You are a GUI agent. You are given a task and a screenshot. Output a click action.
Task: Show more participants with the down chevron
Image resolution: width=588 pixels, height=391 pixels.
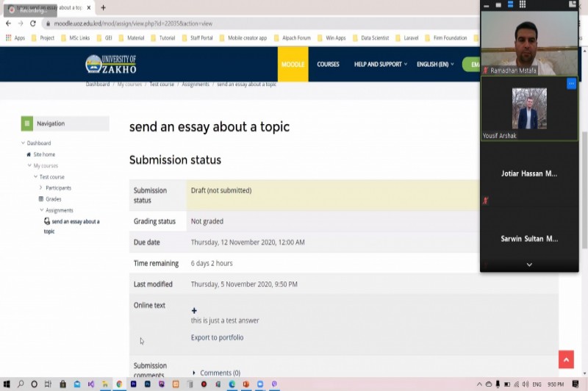[x=529, y=265]
